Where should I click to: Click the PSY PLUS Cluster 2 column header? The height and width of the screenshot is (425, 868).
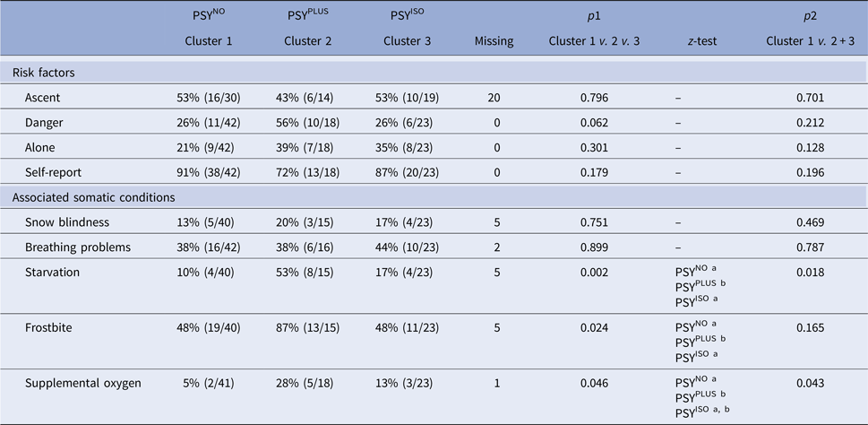click(308, 28)
